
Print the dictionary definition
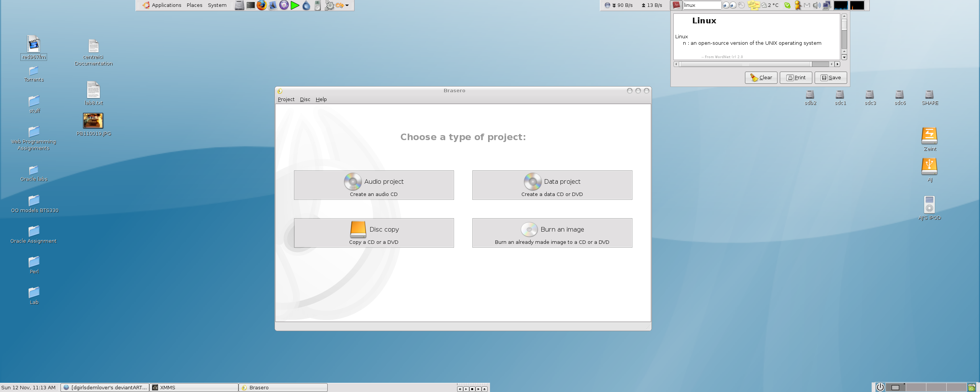point(796,78)
